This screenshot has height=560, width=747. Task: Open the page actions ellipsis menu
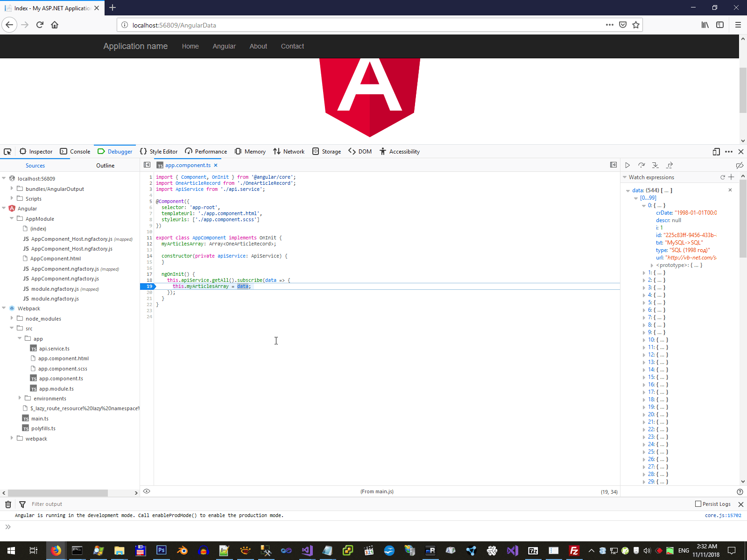610,25
